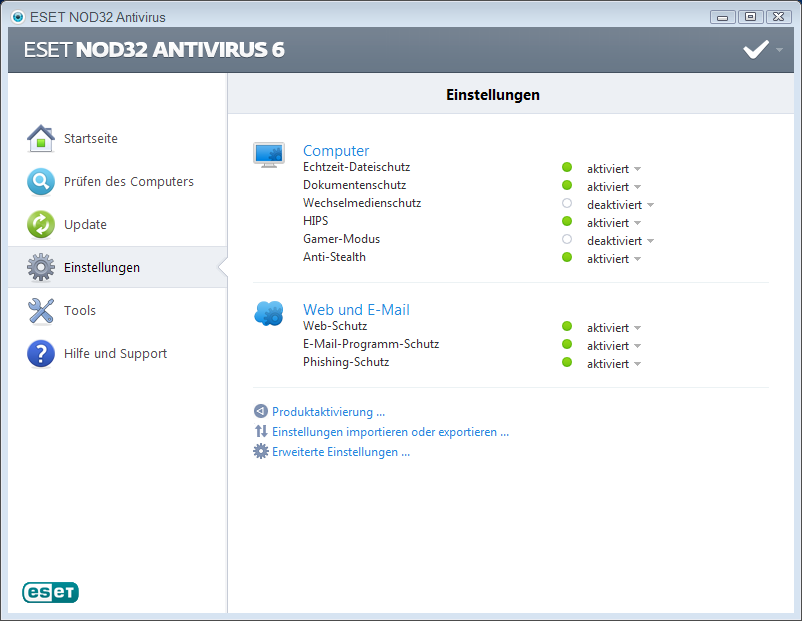Click the ESET logo at bottom left
Image resolution: width=802 pixels, height=621 pixels.
(51, 592)
